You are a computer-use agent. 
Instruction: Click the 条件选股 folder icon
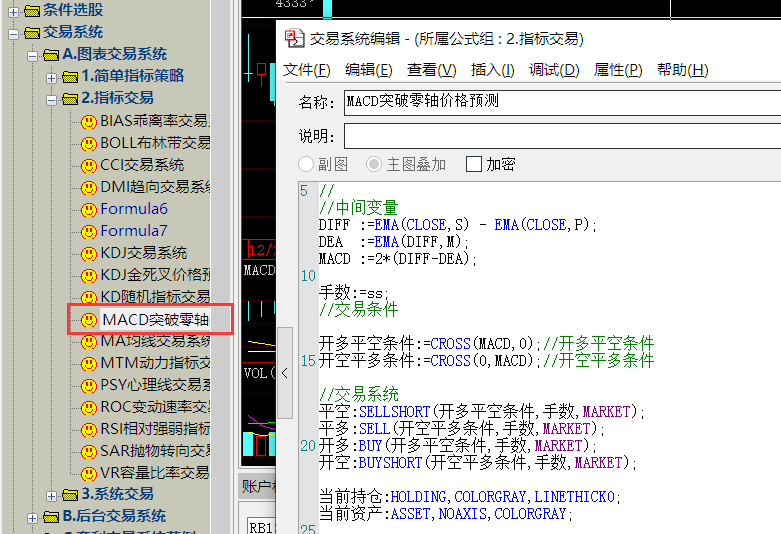(32, 10)
